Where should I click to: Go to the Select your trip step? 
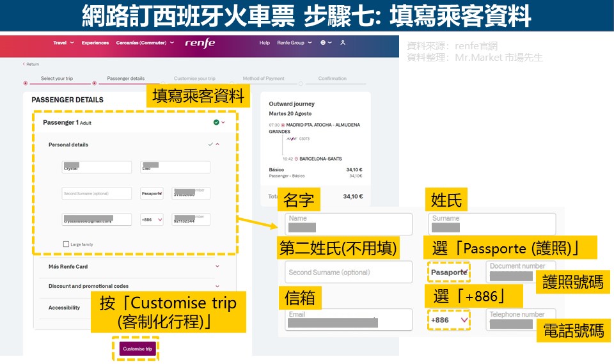tap(57, 78)
